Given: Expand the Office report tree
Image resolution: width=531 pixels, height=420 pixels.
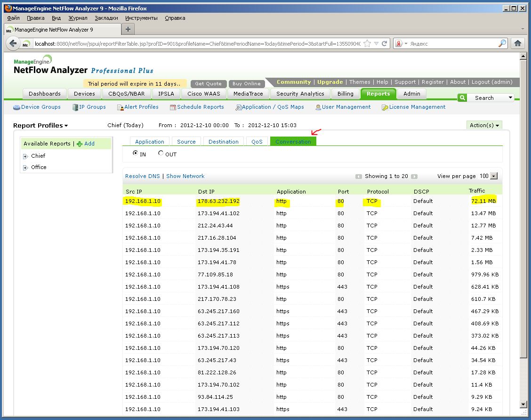Looking at the screenshot, I should coord(25,167).
